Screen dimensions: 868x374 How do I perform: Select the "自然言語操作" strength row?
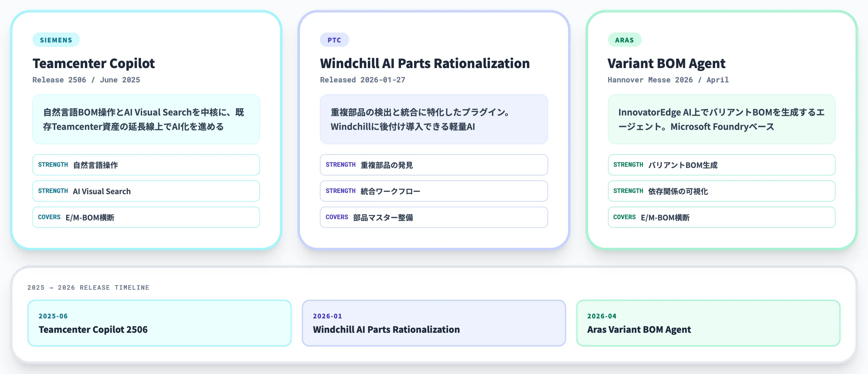[146, 165]
